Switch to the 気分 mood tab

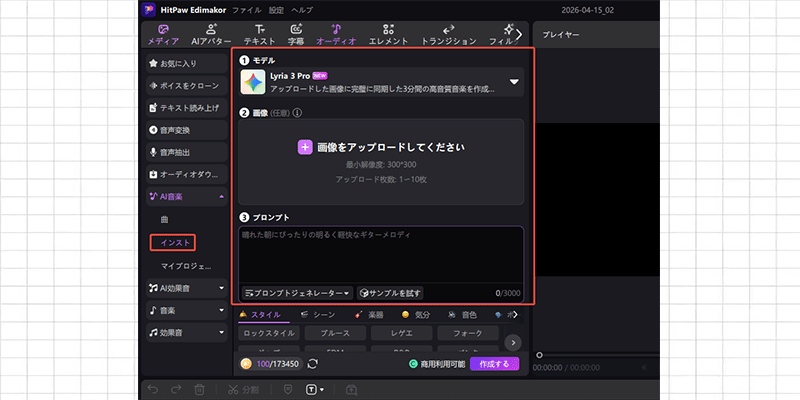click(x=415, y=315)
